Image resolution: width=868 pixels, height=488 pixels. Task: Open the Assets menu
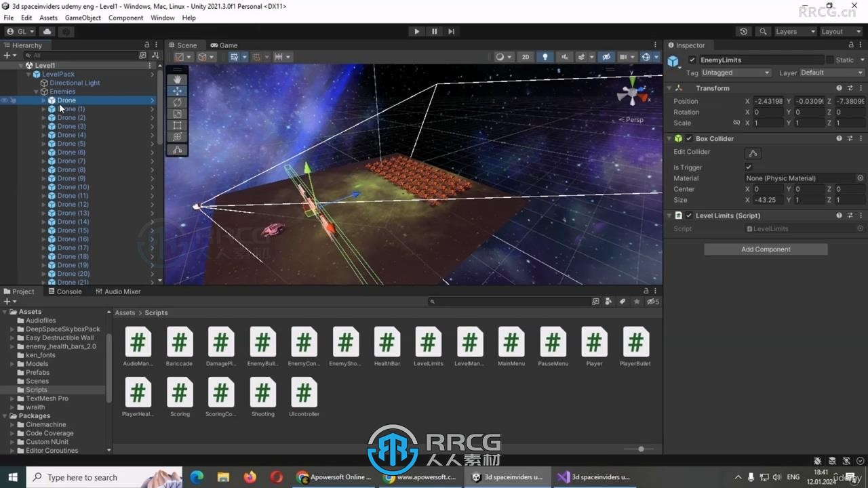[x=48, y=18]
